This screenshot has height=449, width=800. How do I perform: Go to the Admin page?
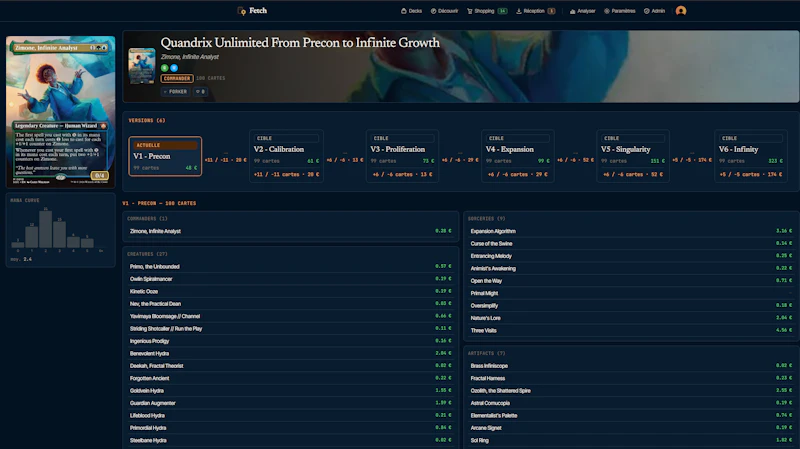[654, 11]
